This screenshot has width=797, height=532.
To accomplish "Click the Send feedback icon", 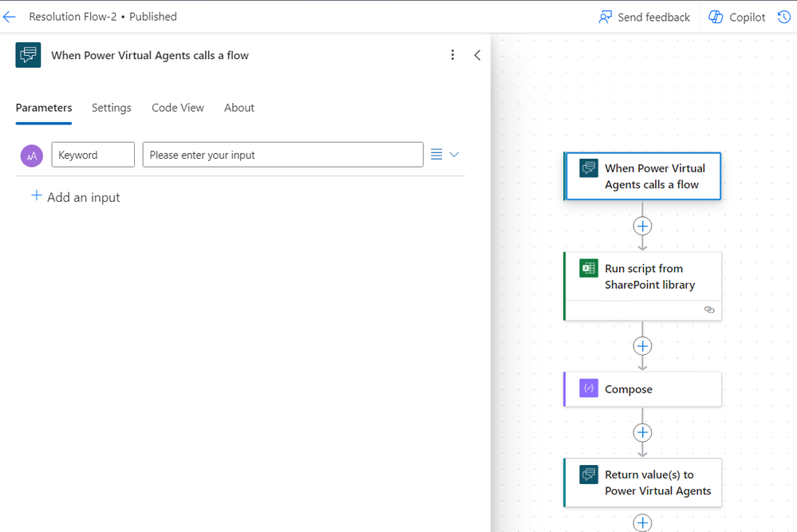I will tap(606, 17).
